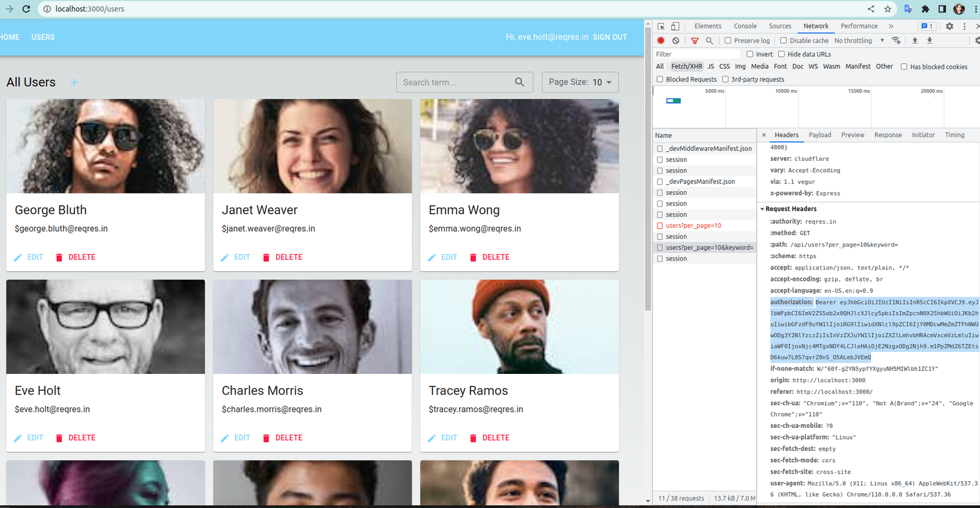Click the pencil icon on Emma Wong's card
The height and width of the screenshot is (508, 980).
click(432, 258)
